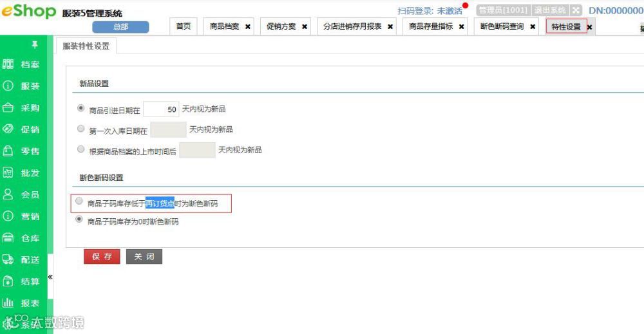Select 商品子码库存为0时断色断码 radio option
Viewport: 644px width, 334px height.
(x=79, y=219)
